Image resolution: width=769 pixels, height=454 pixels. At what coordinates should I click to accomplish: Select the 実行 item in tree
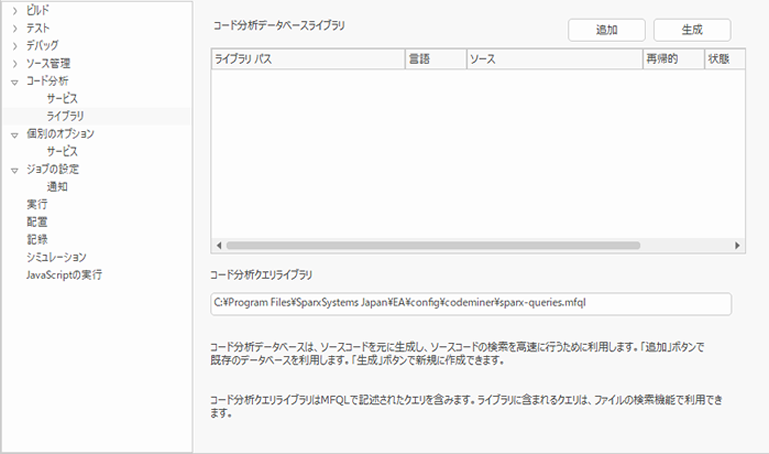[x=36, y=204]
